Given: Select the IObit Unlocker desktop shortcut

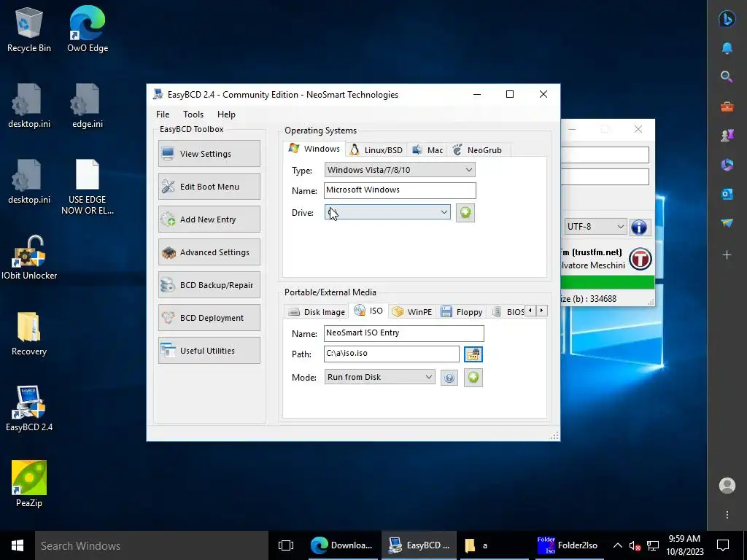Looking at the screenshot, I should [28, 257].
